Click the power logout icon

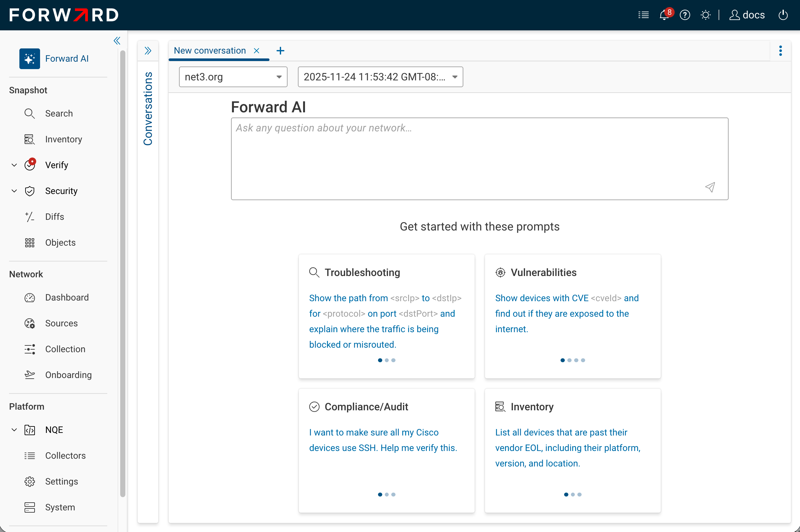783,15
